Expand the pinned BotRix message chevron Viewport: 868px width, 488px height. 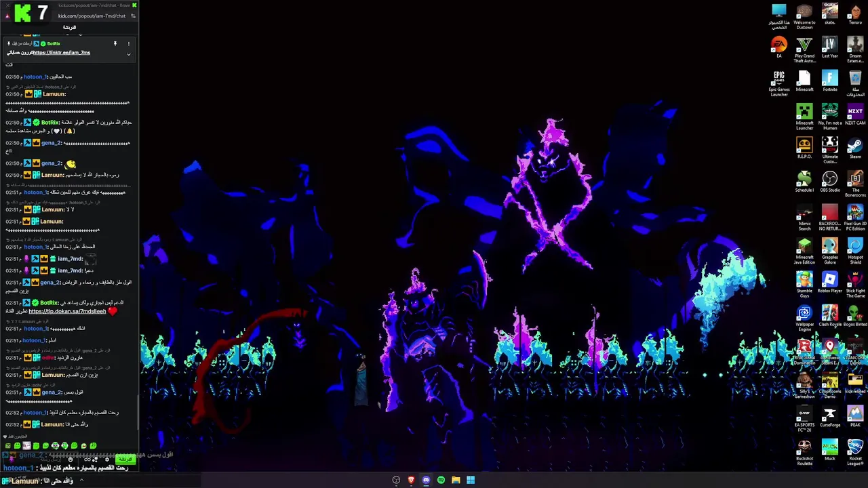tap(129, 54)
